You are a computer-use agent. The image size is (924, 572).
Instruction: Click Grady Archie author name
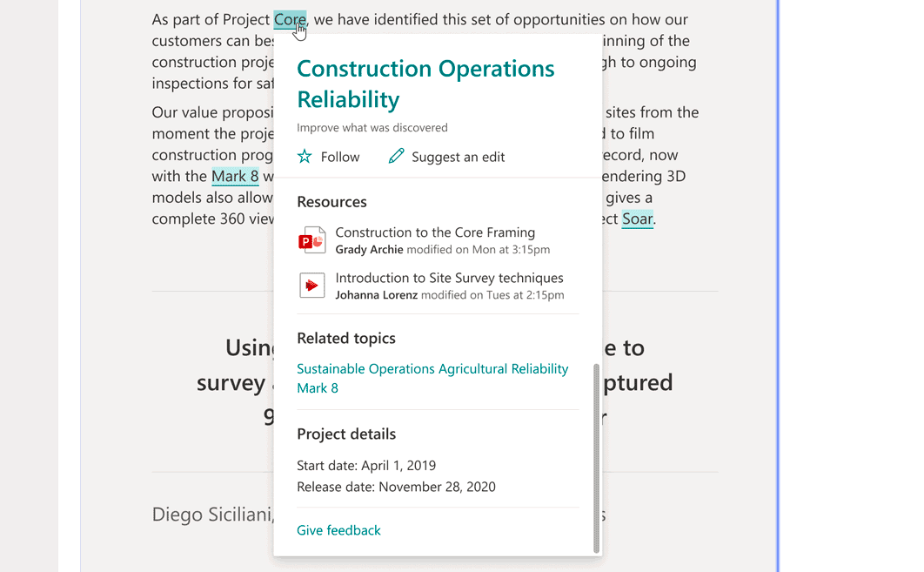click(x=370, y=250)
